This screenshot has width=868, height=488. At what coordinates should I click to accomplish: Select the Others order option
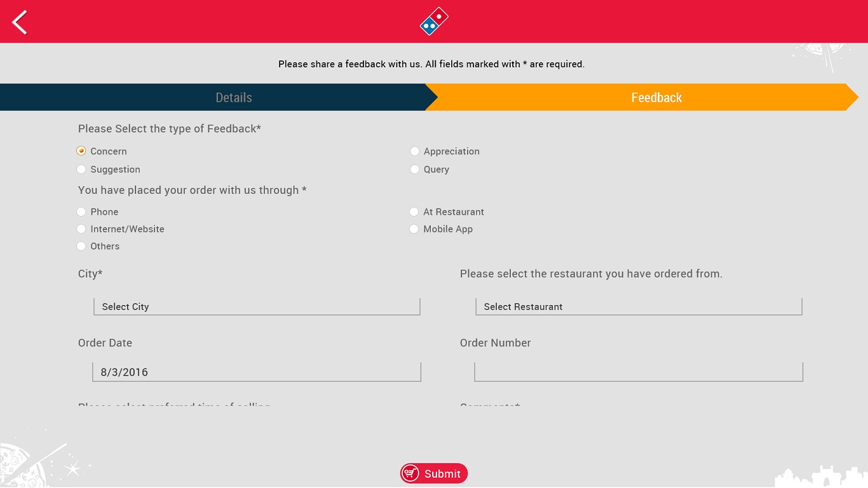pos(81,247)
